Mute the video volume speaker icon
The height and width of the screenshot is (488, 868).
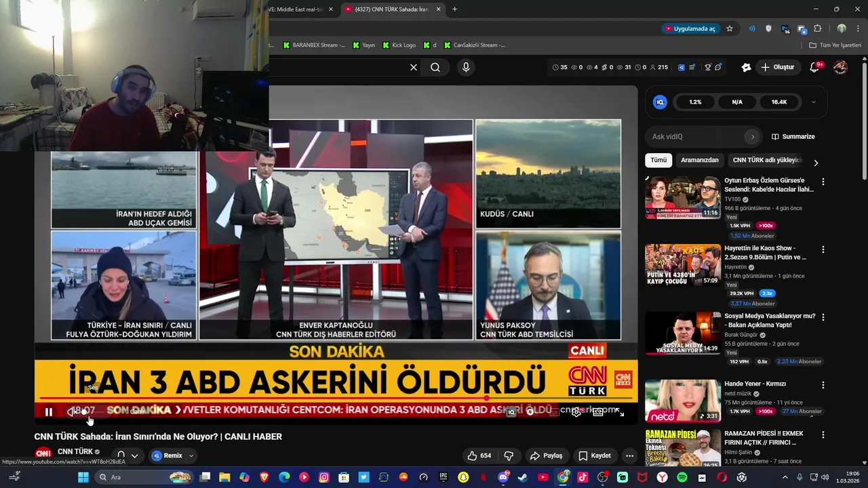pyautogui.click(x=72, y=411)
